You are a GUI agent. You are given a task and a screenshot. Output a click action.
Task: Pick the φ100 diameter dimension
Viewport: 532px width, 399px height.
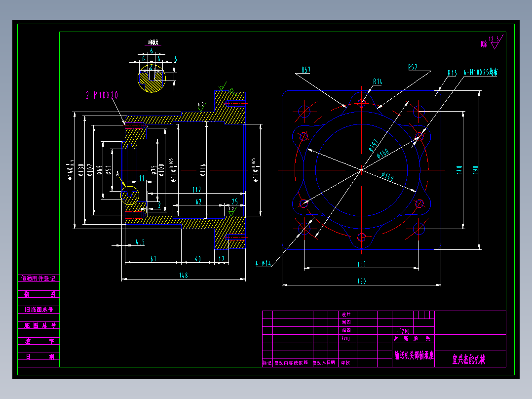tap(162, 170)
